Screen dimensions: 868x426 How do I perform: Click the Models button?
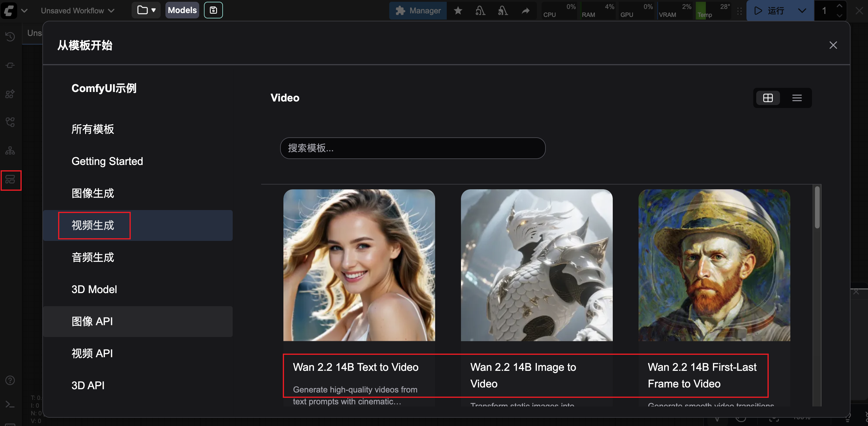pos(182,10)
